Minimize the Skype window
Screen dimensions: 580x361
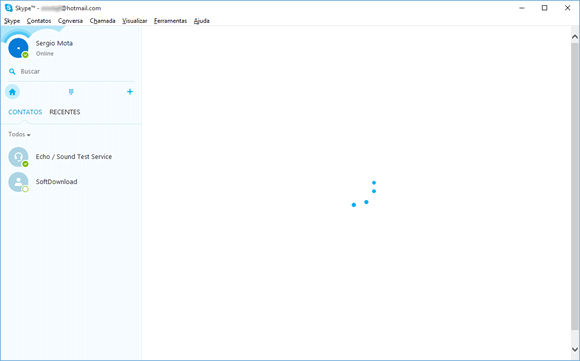522,8
